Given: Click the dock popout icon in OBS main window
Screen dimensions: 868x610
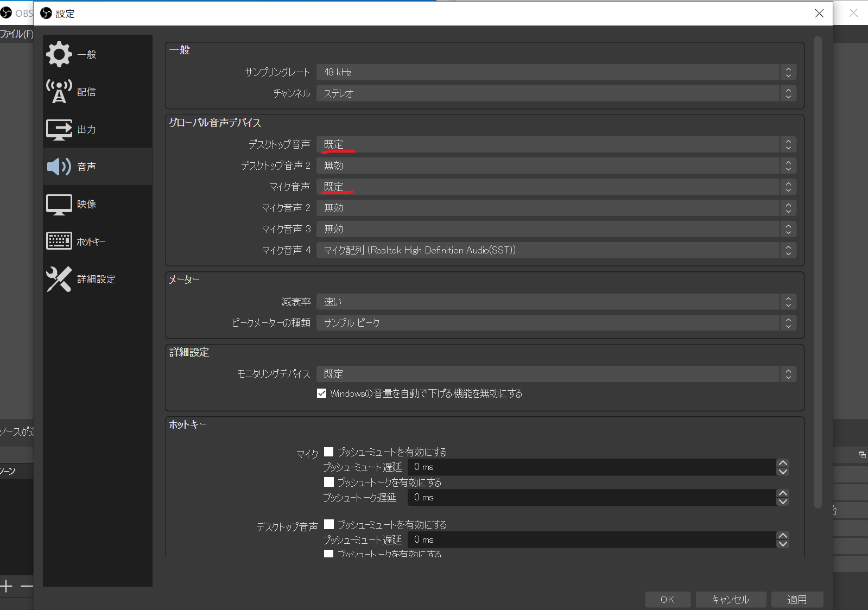Looking at the screenshot, I should click(x=862, y=455).
